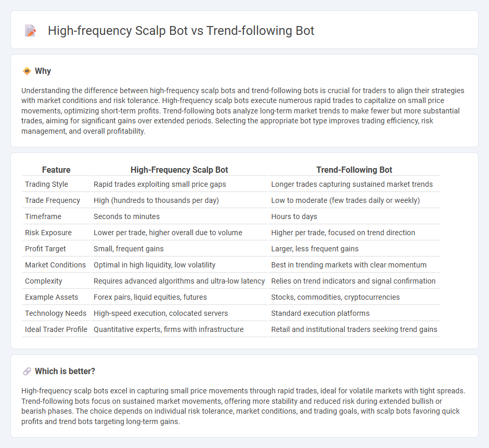Screen dimensions: 489x448
Task: Click the Which is better? heading
Action: [x=65, y=372]
